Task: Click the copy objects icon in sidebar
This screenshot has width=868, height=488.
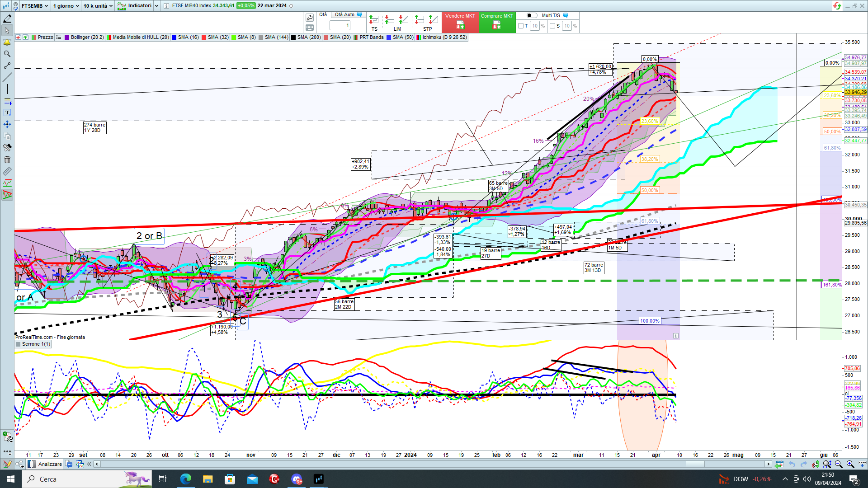Action: [7, 136]
